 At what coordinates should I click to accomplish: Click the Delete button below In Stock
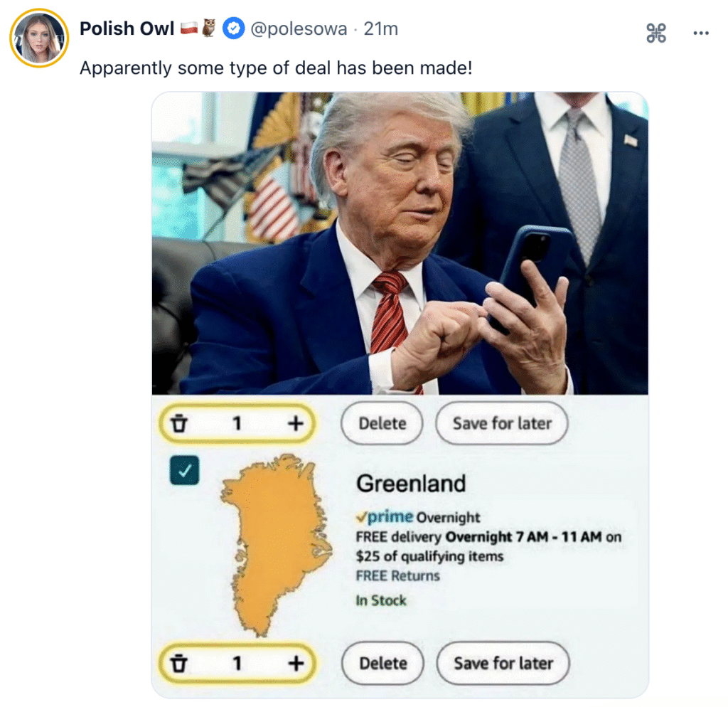coord(382,664)
